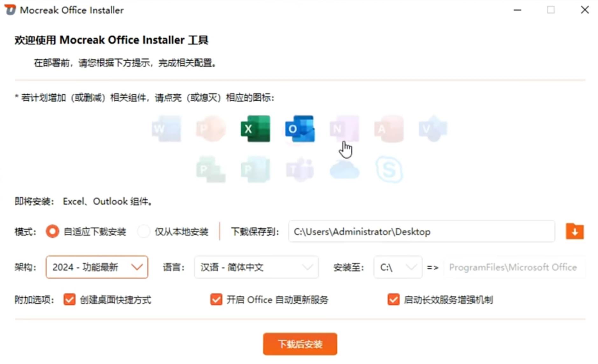Light up the Access component icon
Screen dimensions: 598x364
pos(388,128)
